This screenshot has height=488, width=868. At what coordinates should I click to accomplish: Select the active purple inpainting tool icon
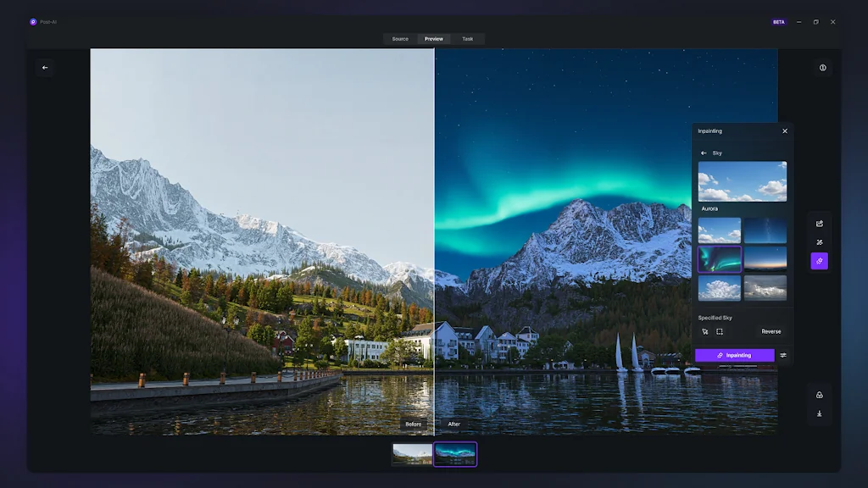pos(819,262)
